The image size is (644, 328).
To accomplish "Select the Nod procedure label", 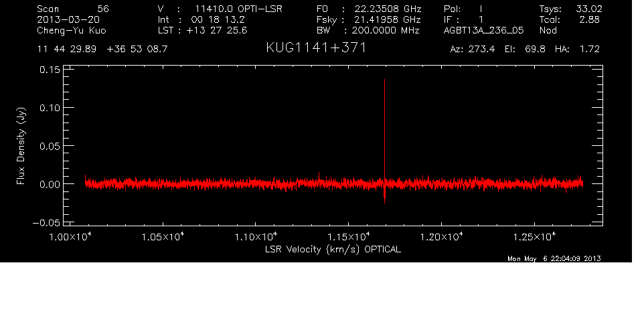I will pyautogui.click(x=548, y=30).
